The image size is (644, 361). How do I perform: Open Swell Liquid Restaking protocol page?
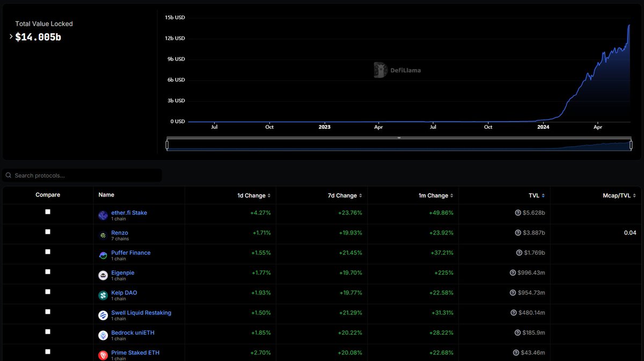point(141,313)
